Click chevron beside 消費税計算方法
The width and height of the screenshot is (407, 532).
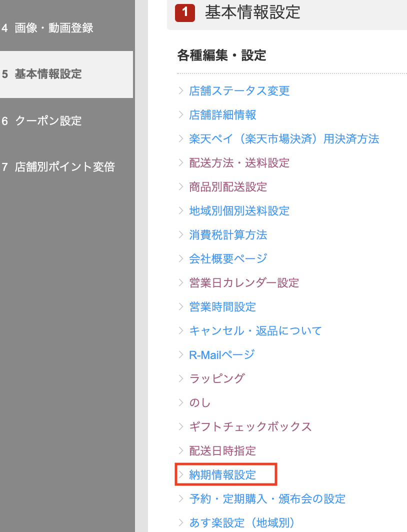pyautogui.click(x=181, y=235)
